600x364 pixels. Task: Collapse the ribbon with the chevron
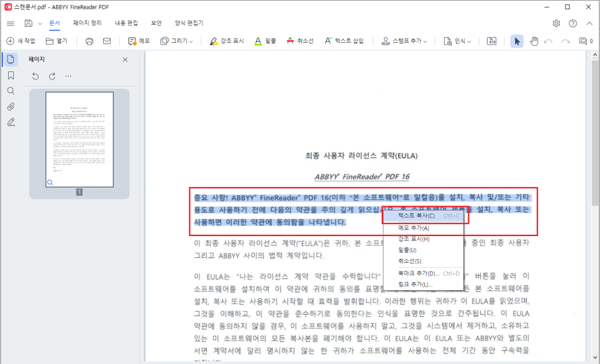click(x=589, y=24)
